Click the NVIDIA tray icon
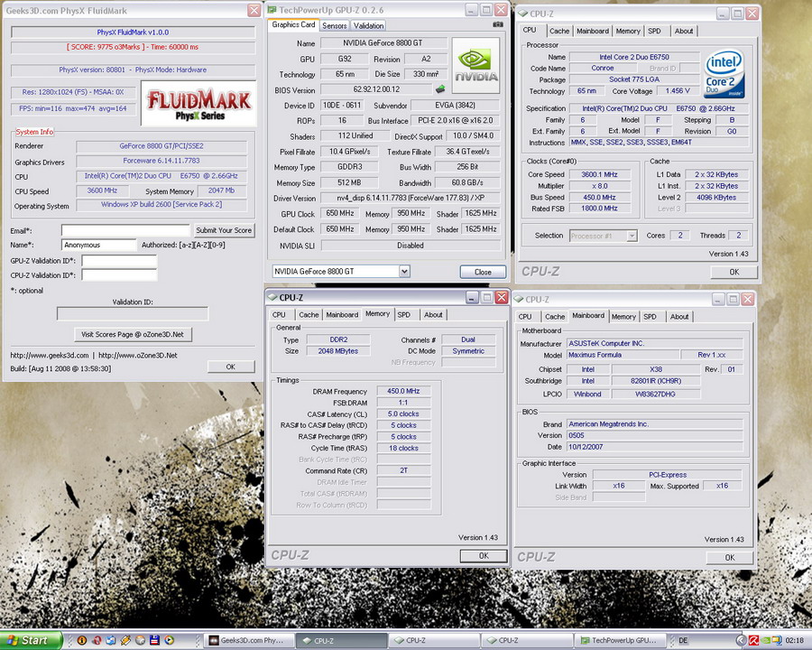Image resolution: width=812 pixels, height=650 pixels. tap(765, 641)
